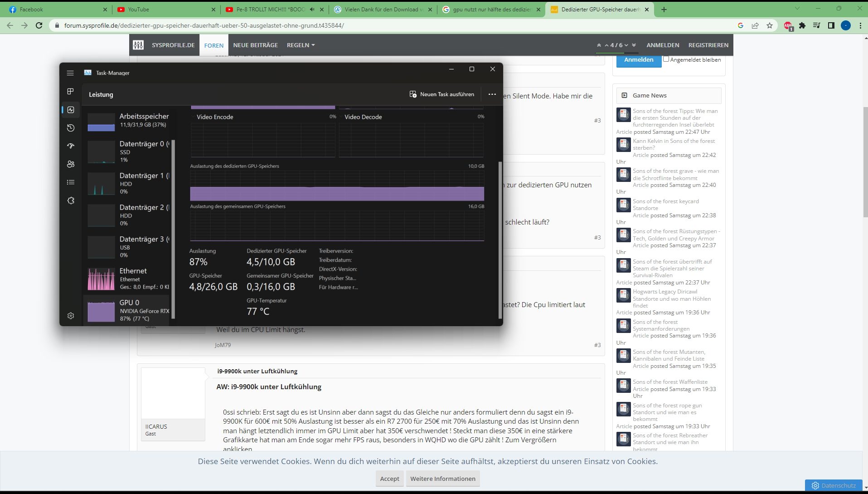Click REGISTRIEREN in nav bar

click(708, 45)
